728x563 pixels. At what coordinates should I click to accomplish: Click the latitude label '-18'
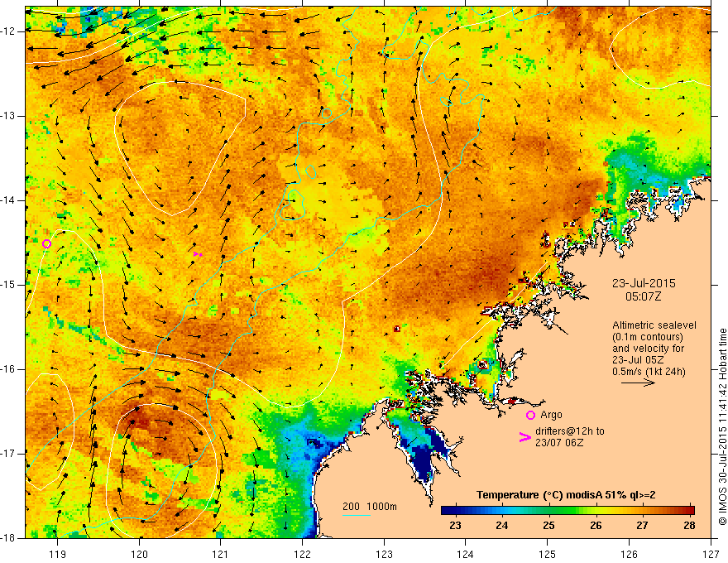point(9,537)
